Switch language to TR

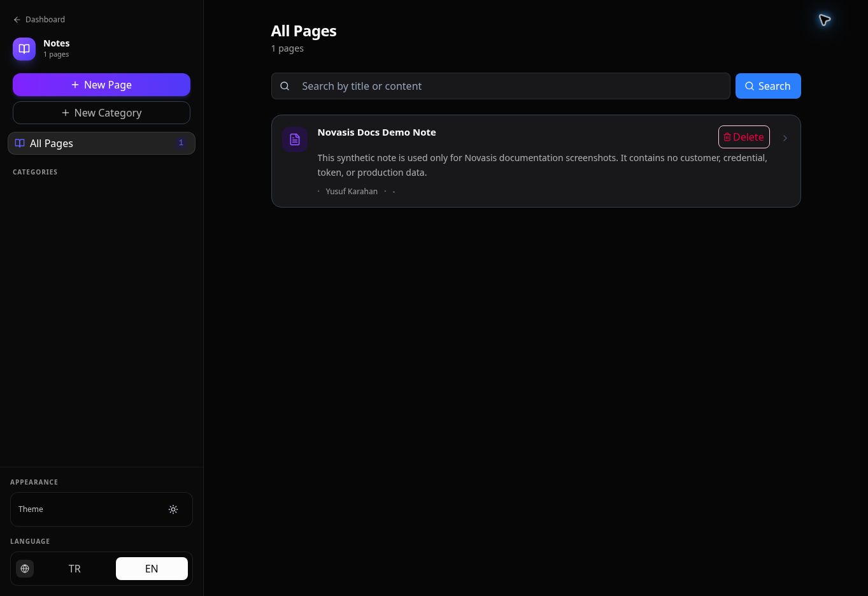tap(75, 569)
